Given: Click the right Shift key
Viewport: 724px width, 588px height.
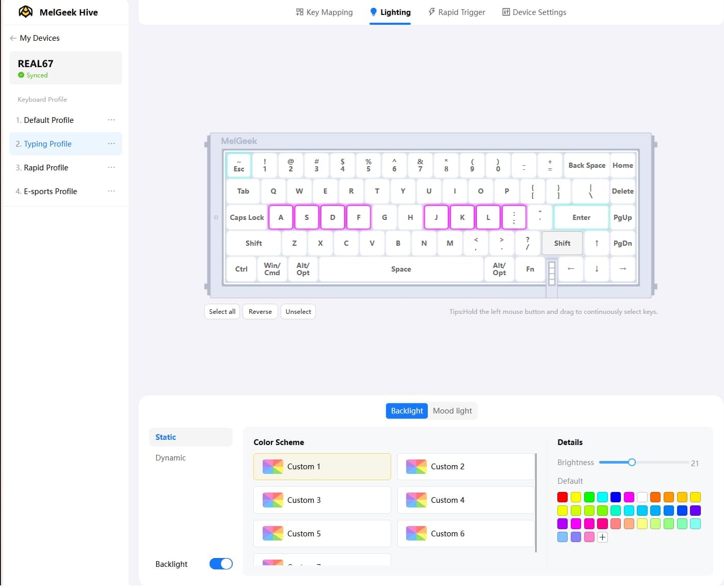Looking at the screenshot, I should point(562,243).
